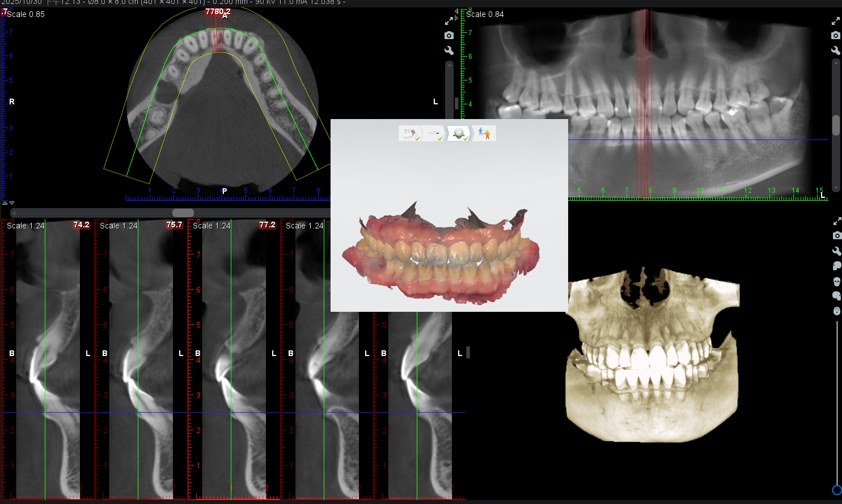Go to the patient handoff workflow step
842x504 pixels.
click(484, 134)
